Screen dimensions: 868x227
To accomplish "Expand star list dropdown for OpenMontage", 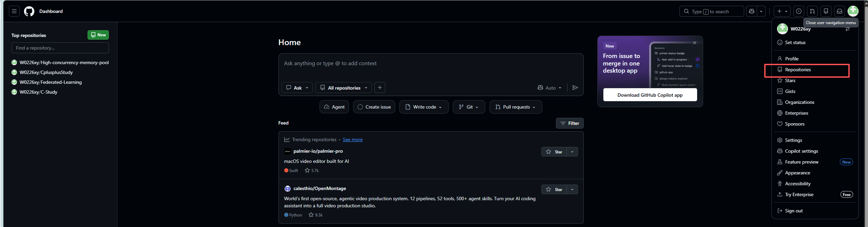I will (x=572, y=189).
